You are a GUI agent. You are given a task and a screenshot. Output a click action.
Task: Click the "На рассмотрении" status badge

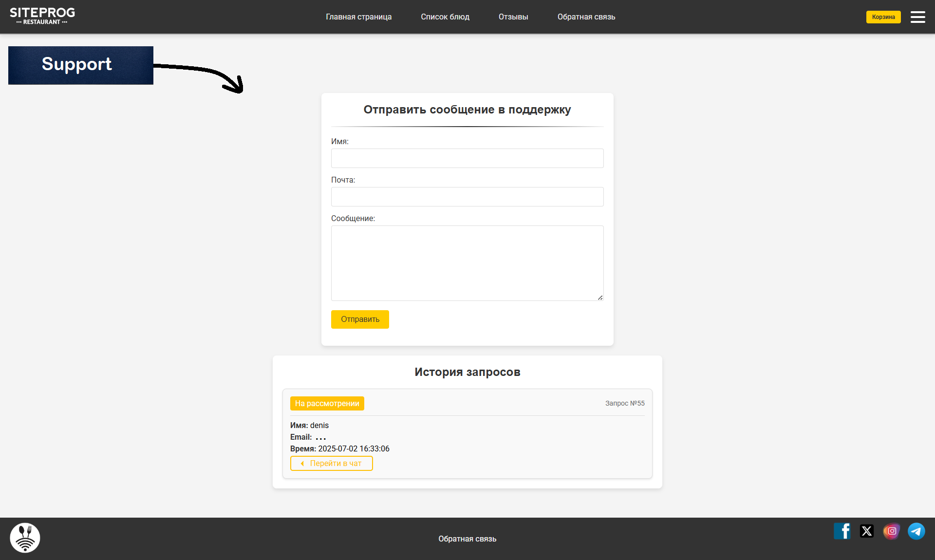point(327,403)
